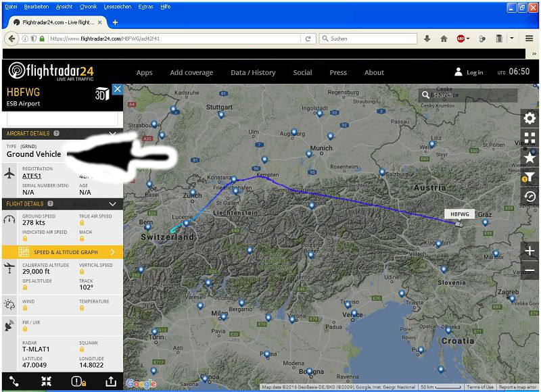Image resolution: width=541 pixels, height=392 pixels.
Task: Open Social link
Action: click(302, 72)
